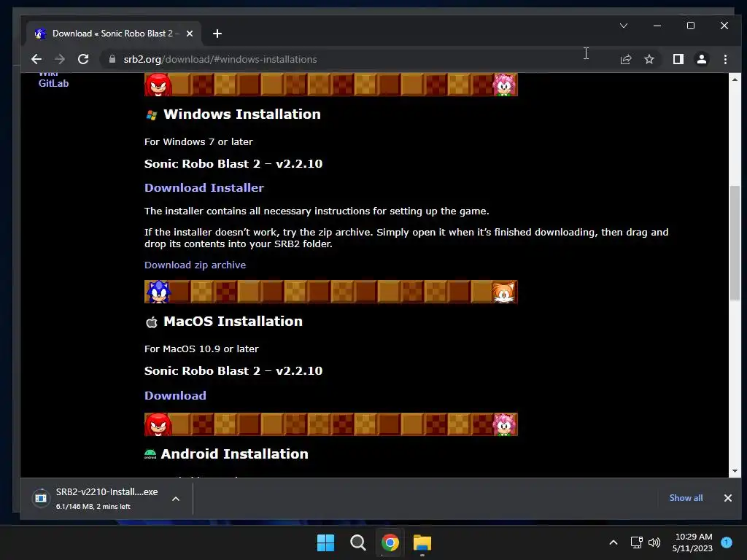The image size is (747, 560).
Task: Click the Download Installer link
Action: click(204, 187)
